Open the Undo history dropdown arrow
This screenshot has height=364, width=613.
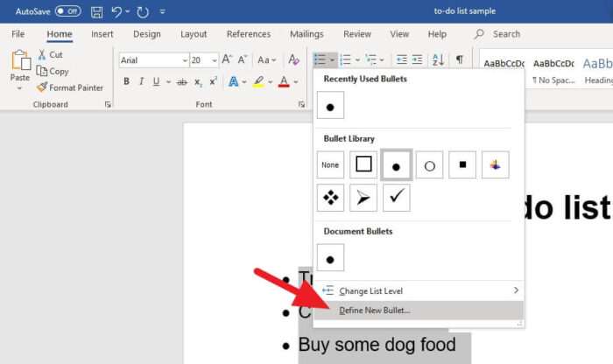pos(128,11)
